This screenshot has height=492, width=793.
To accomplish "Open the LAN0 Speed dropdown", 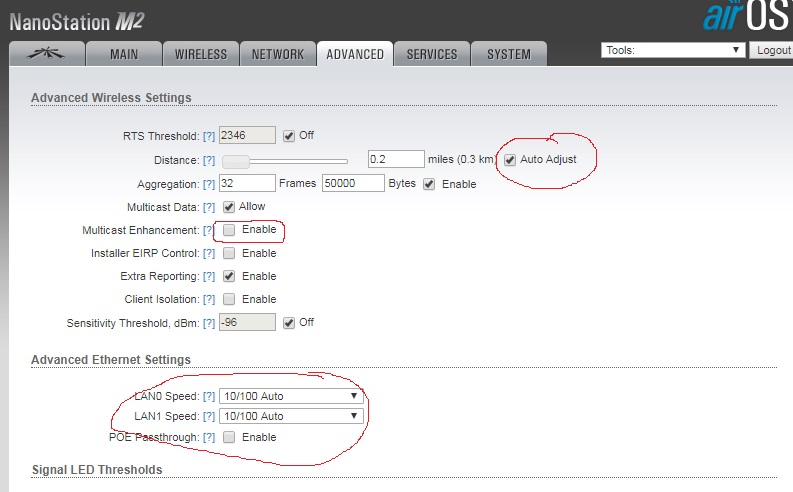I will click(x=291, y=396).
